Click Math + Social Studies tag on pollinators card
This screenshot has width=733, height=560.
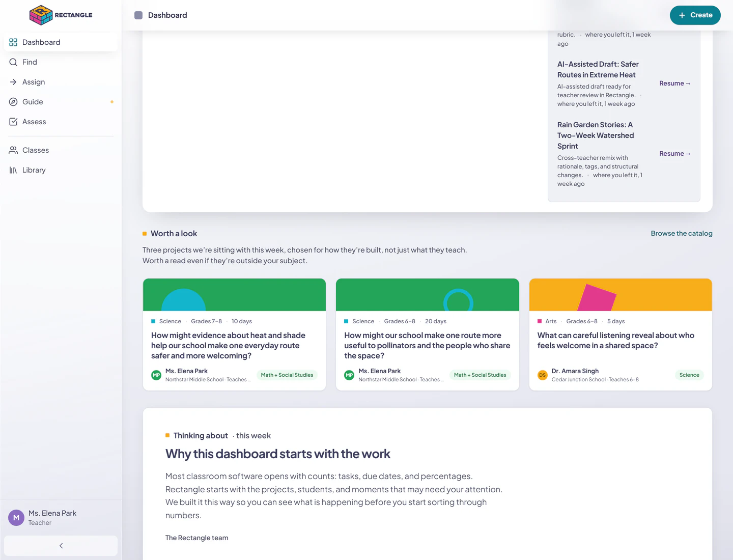click(x=480, y=375)
